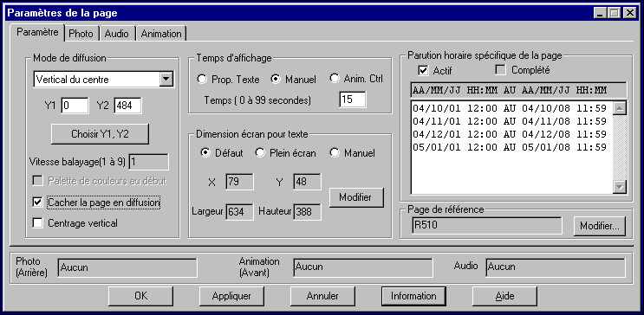Open help with the Aide button
Image resolution: width=644 pixels, height=315 pixels.
(x=504, y=296)
